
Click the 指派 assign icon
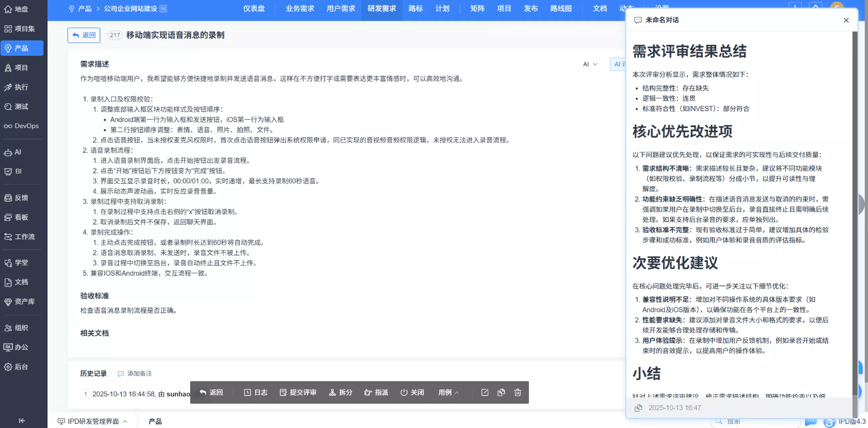coord(376,392)
